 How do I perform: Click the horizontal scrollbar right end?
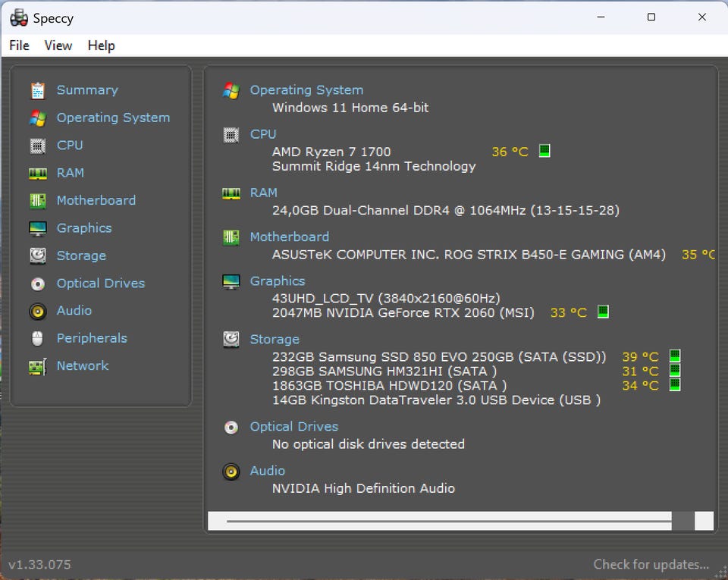704,521
